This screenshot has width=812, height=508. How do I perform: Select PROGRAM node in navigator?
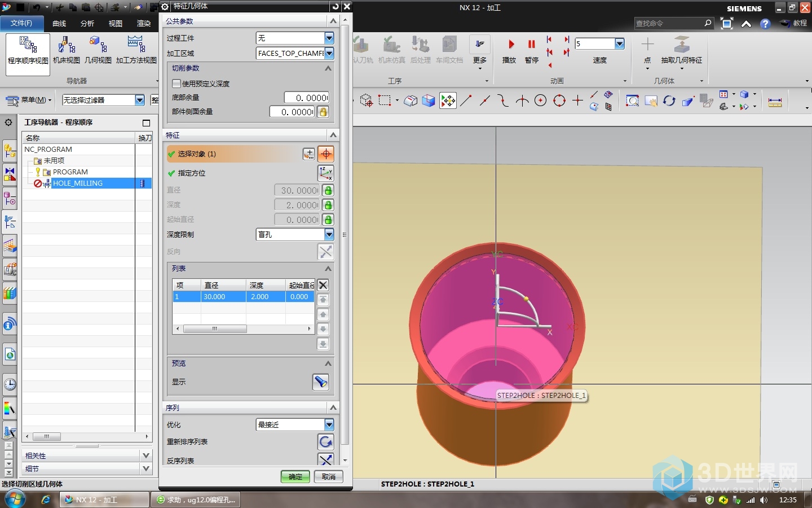[70, 172]
